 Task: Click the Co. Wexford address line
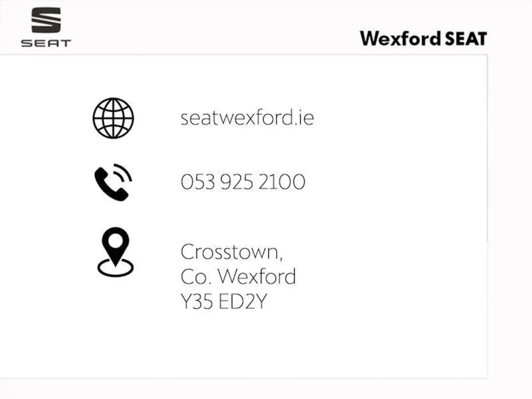click(238, 277)
